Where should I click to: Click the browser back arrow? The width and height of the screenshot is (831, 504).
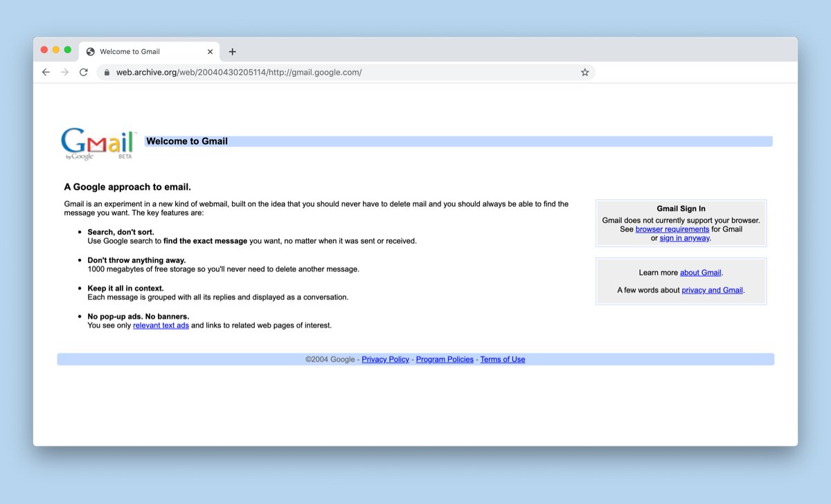pyautogui.click(x=46, y=72)
